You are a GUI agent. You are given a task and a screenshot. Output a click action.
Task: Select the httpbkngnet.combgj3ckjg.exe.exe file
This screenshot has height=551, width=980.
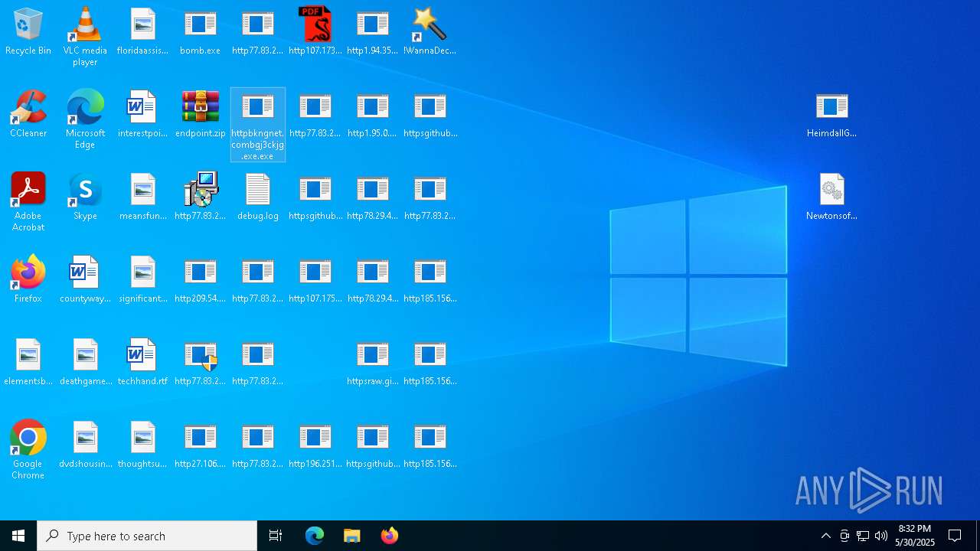258,125
